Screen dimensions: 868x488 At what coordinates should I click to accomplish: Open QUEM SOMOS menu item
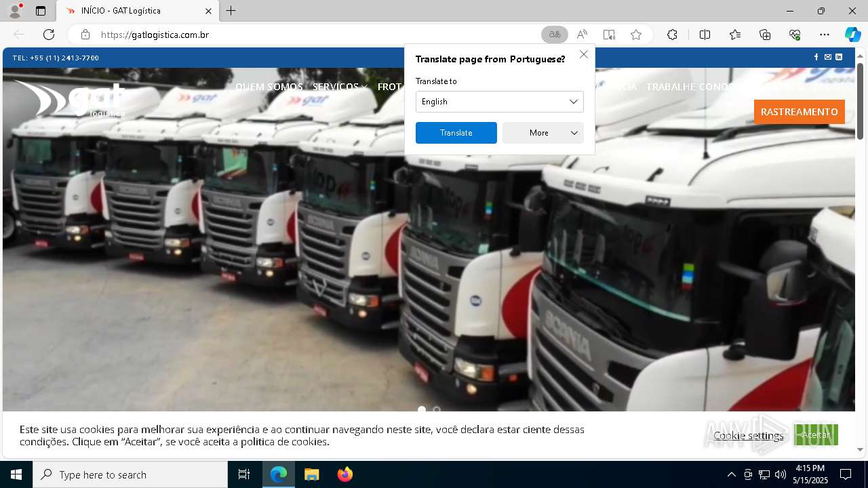269,87
